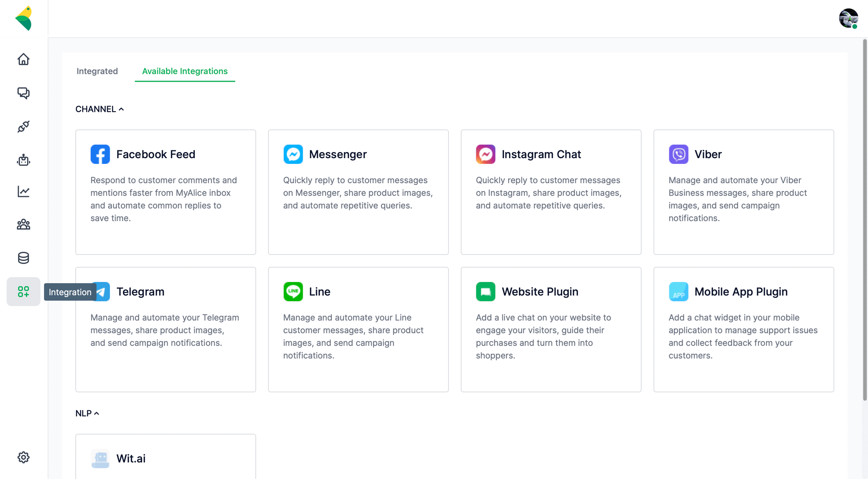Select the Available Integrations tab

coord(185,71)
